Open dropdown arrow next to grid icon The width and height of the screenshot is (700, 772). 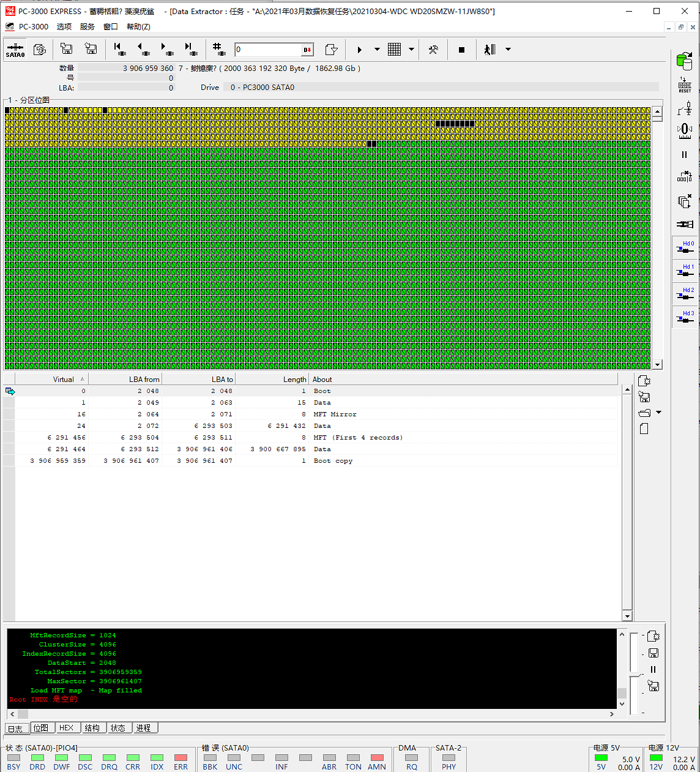click(x=411, y=50)
